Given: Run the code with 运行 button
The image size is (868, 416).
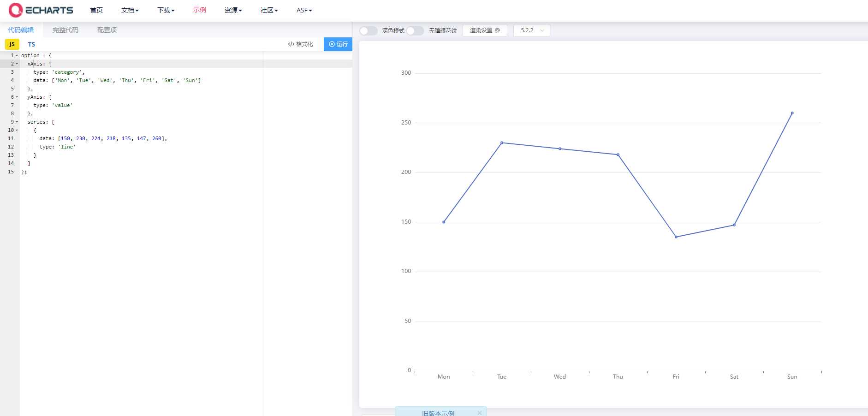Looking at the screenshot, I should 338,44.
